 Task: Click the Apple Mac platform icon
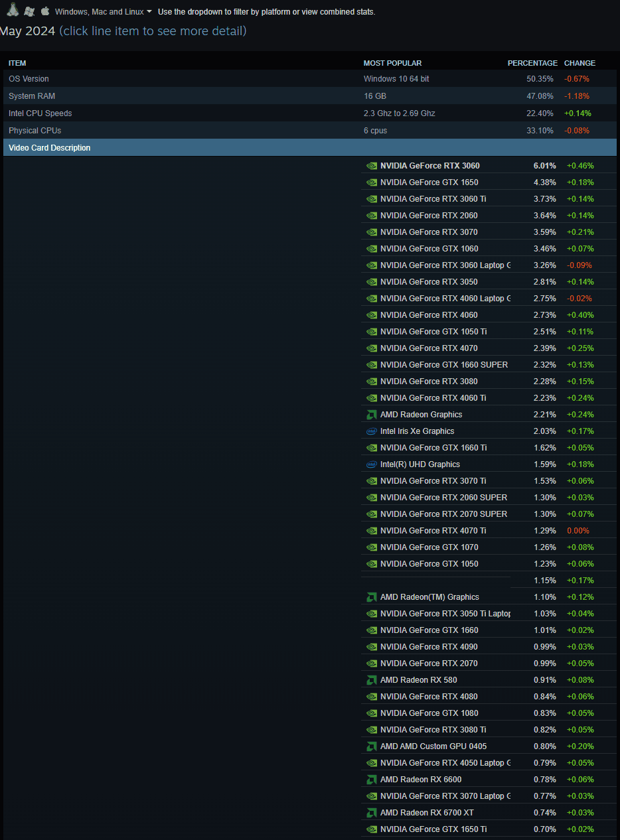45,11
